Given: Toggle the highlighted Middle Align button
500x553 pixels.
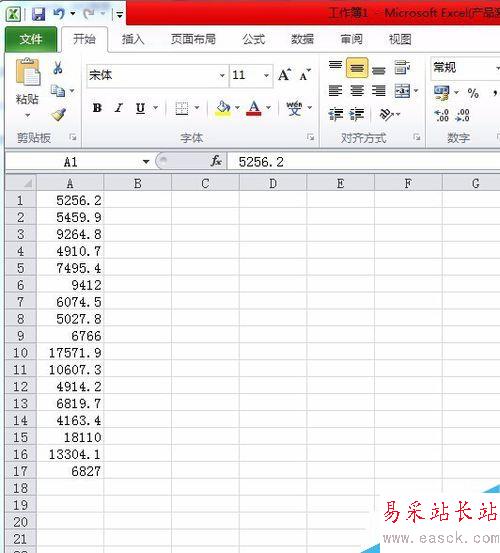Looking at the screenshot, I should coord(357,68).
